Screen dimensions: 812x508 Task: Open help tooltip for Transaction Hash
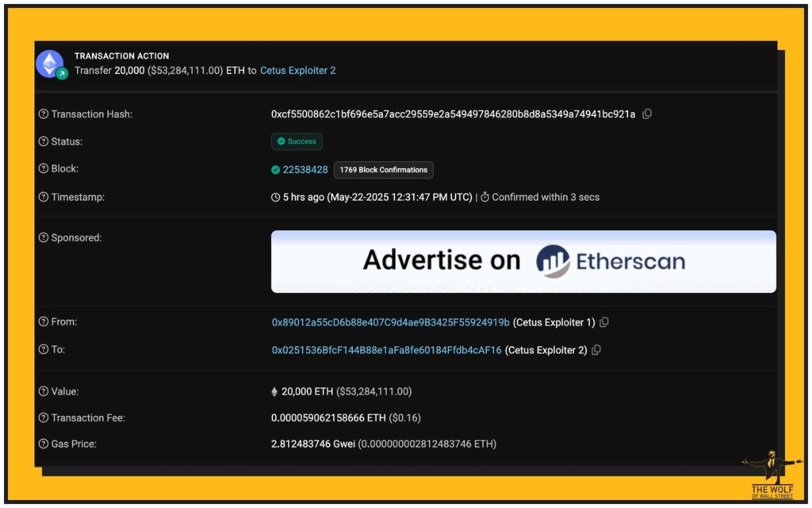(44, 114)
